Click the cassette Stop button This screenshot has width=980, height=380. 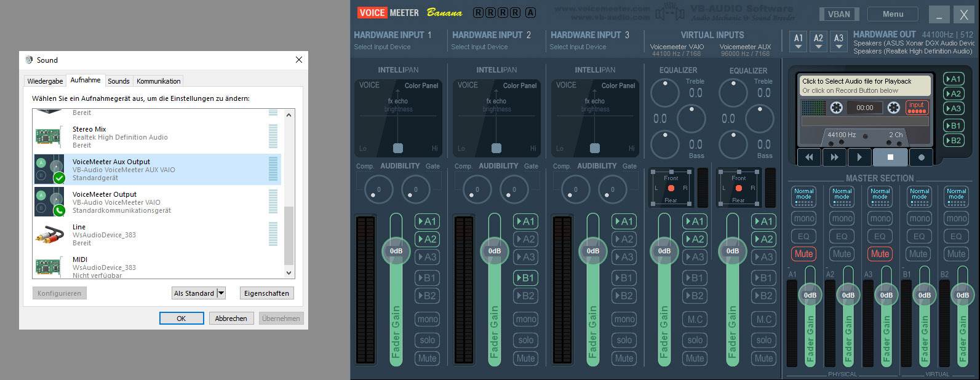coord(890,157)
